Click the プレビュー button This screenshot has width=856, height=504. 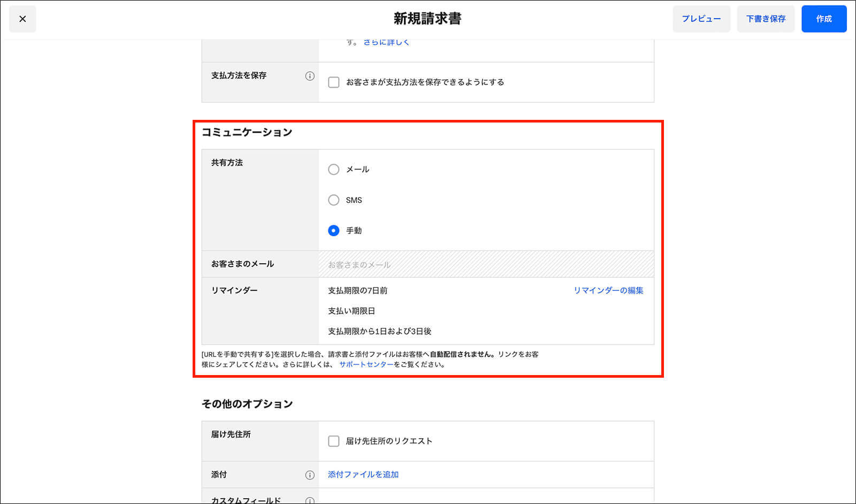click(x=701, y=19)
